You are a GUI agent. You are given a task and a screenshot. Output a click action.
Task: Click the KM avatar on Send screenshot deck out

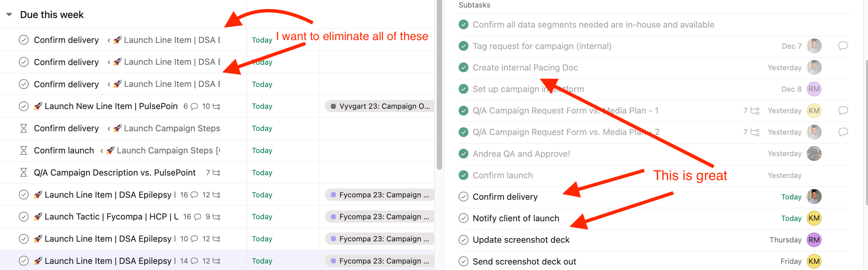pos(814,261)
